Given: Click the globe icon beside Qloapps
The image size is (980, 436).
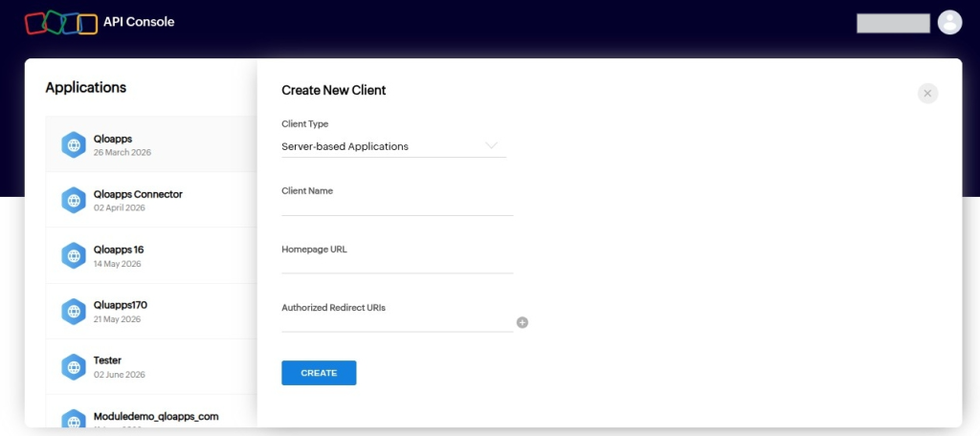Looking at the screenshot, I should [x=74, y=145].
